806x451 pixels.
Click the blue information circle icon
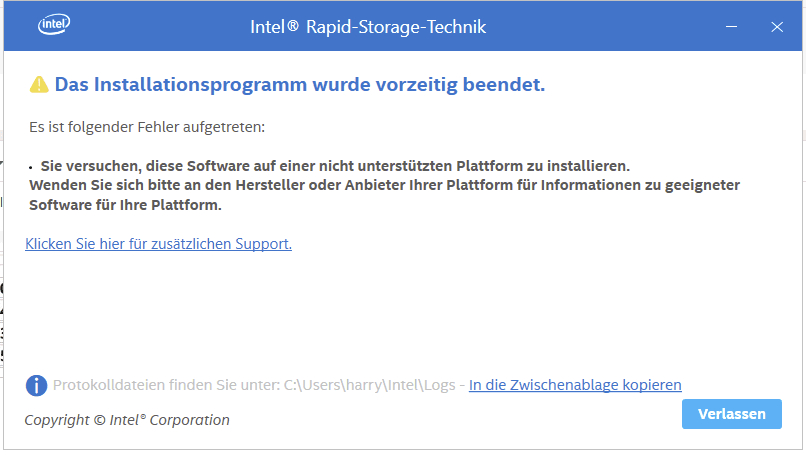tap(36, 385)
